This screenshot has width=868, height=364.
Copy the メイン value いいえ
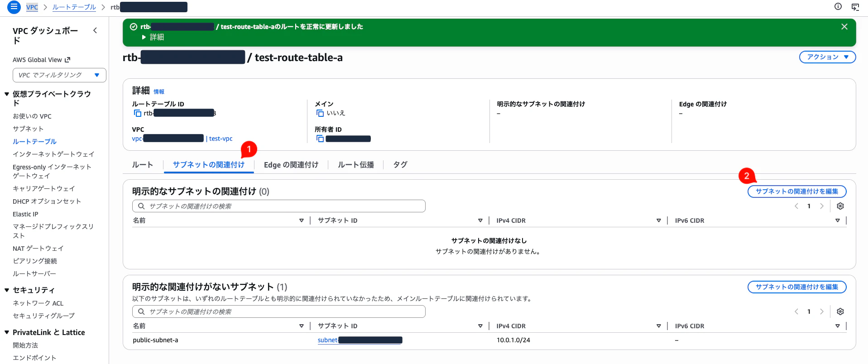(320, 113)
